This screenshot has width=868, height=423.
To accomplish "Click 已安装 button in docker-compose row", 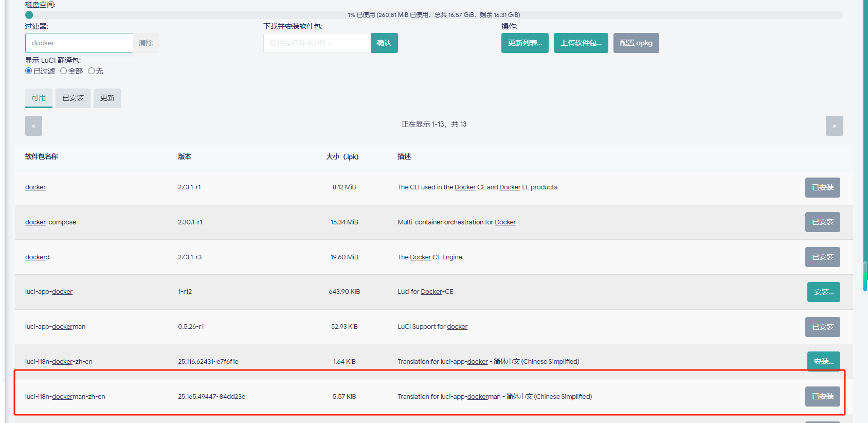I will coord(822,222).
